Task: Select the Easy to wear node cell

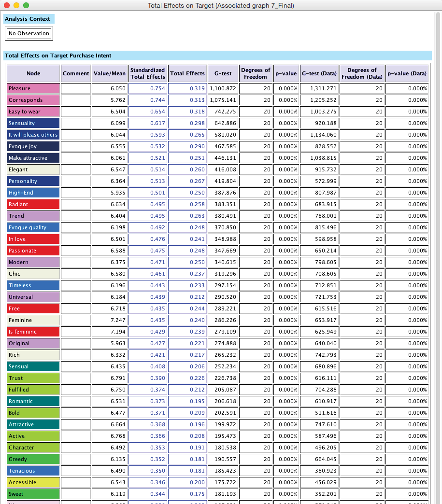Action: 33,112
